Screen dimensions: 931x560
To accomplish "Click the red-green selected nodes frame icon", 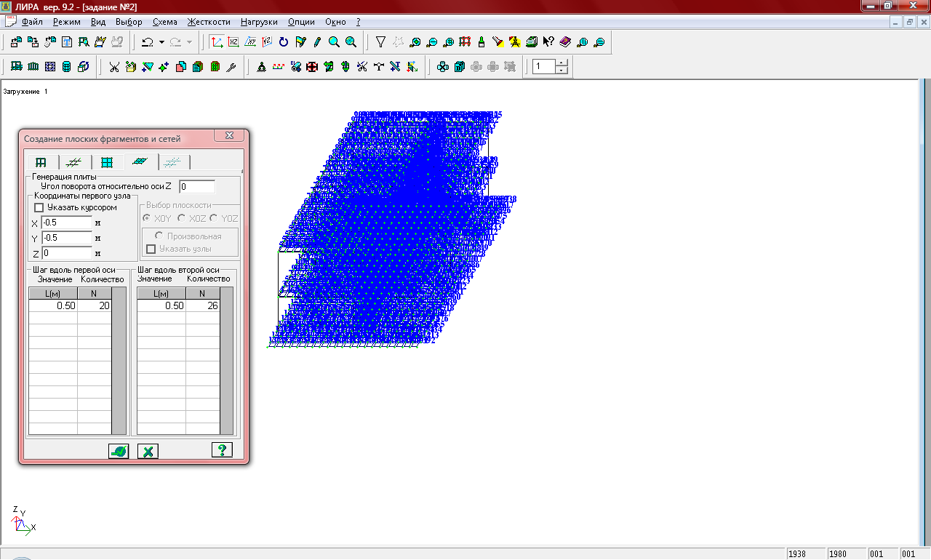I will coord(464,42).
